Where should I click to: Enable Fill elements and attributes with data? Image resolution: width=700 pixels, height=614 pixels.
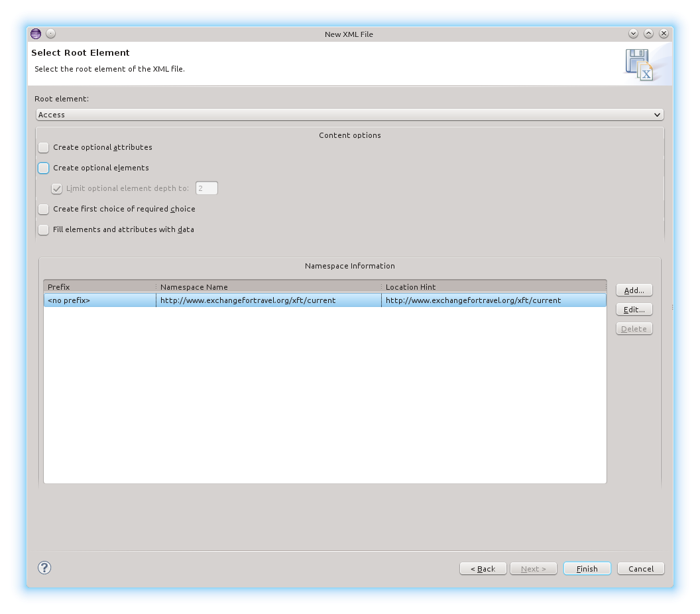(43, 229)
